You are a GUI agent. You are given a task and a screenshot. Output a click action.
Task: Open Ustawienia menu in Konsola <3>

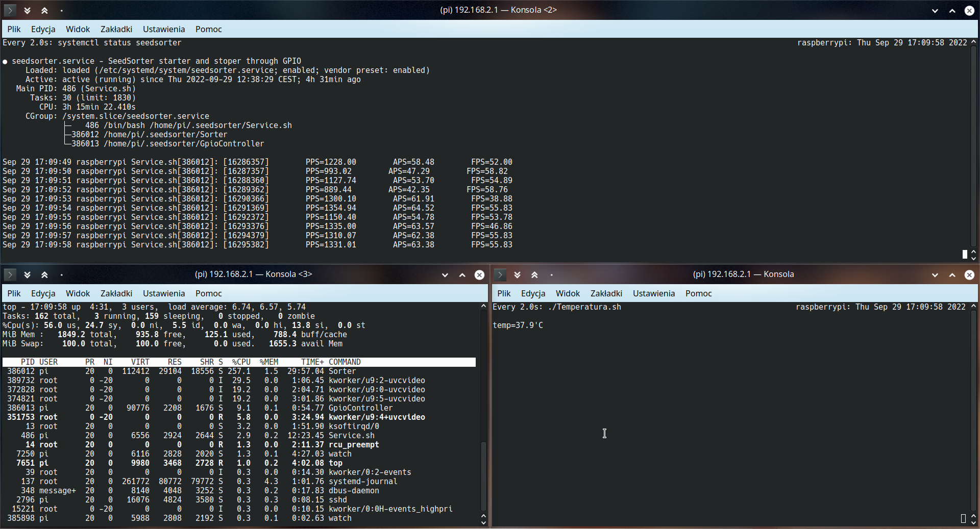pyautogui.click(x=164, y=293)
